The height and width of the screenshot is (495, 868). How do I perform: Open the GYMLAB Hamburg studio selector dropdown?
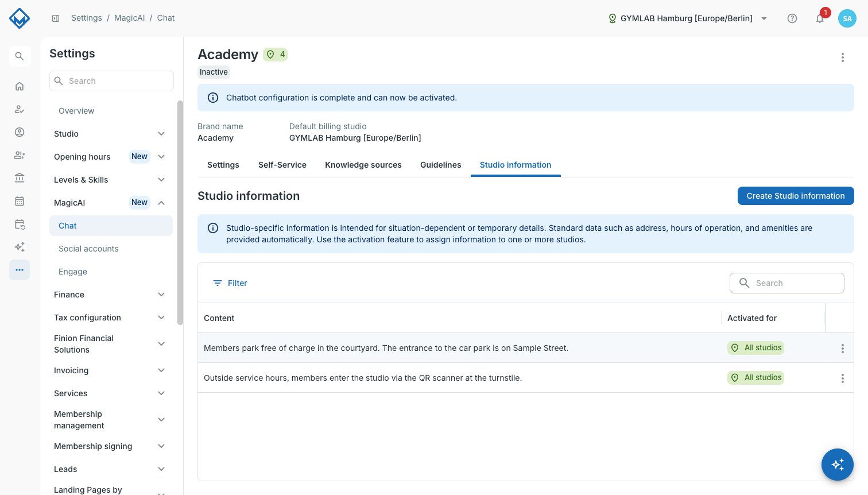pos(688,18)
